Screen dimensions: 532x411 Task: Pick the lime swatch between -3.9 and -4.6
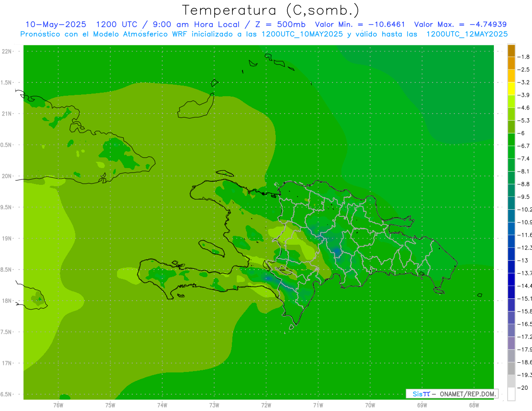click(x=511, y=102)
